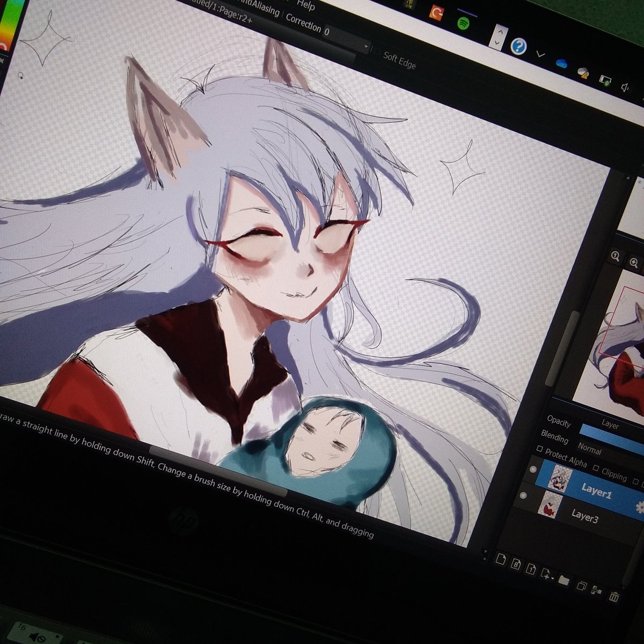Select the Layer3 layer by its name
The image size is (644, 644).
584,516
